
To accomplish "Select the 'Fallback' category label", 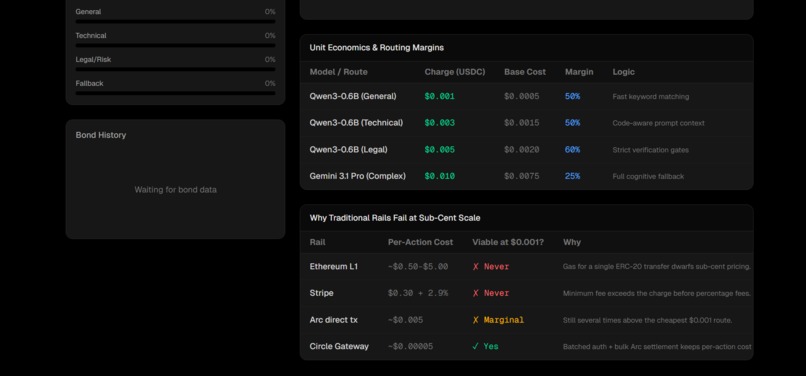I will 89,83.
